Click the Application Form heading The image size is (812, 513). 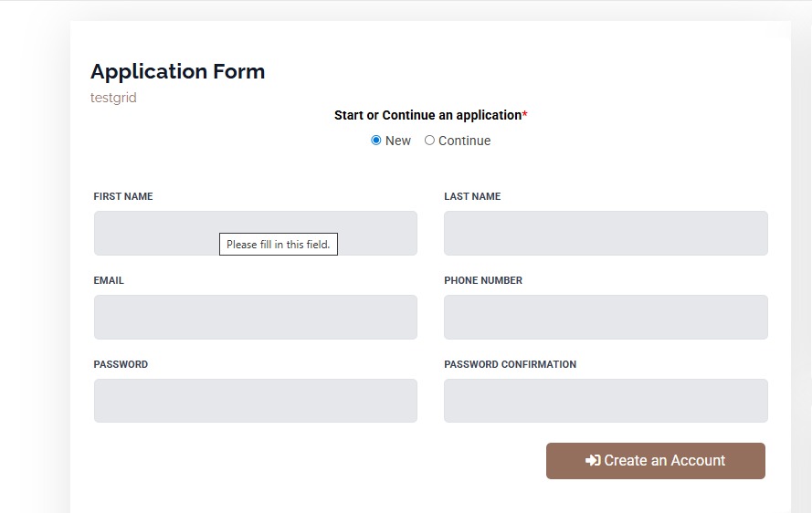point(178,72)
